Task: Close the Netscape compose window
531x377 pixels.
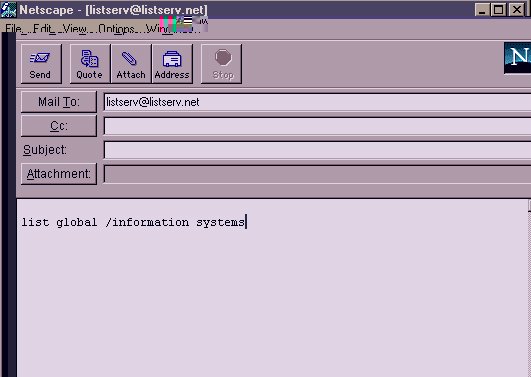Action: tap(517, 9)
